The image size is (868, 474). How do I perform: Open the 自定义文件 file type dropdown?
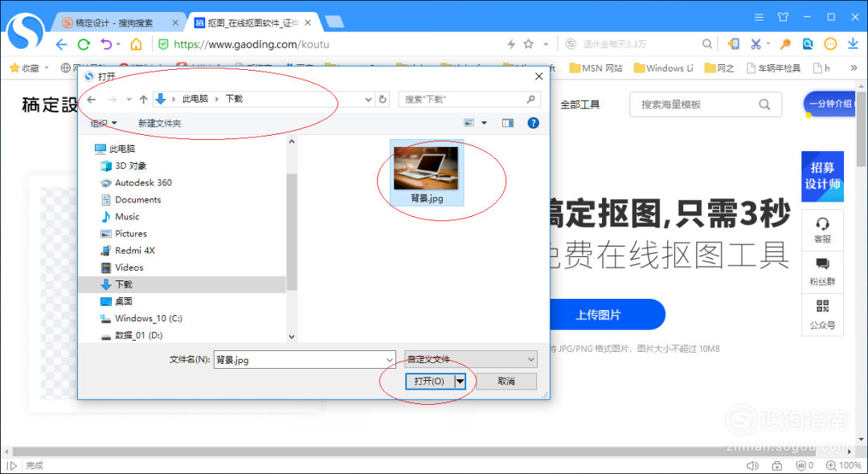pyautogui.click(x=470, y=359)
